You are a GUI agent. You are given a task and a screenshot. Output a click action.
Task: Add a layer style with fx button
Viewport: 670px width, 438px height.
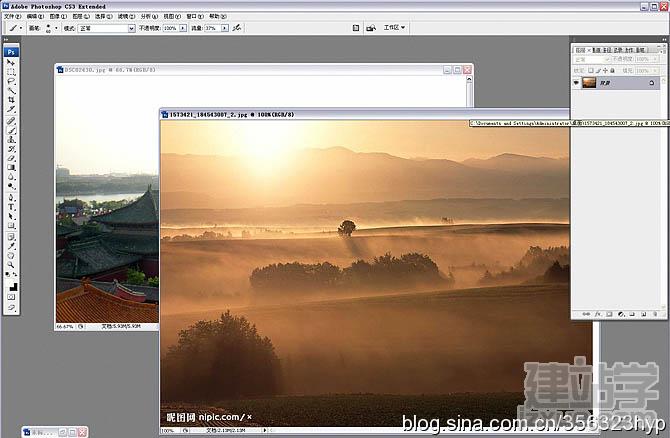tap(598, 315)
